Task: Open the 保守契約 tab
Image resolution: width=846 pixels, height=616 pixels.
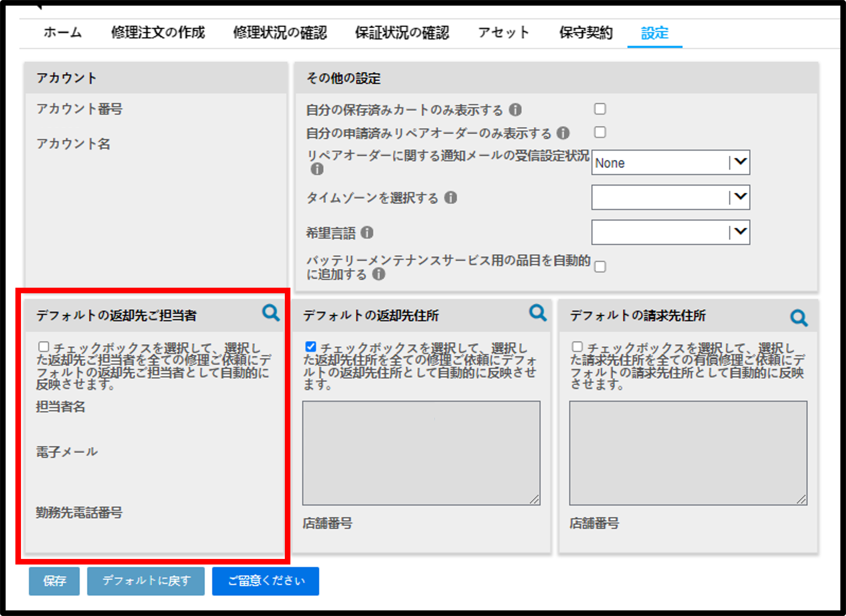Action: pyautogui.click(x=586, y=33)
